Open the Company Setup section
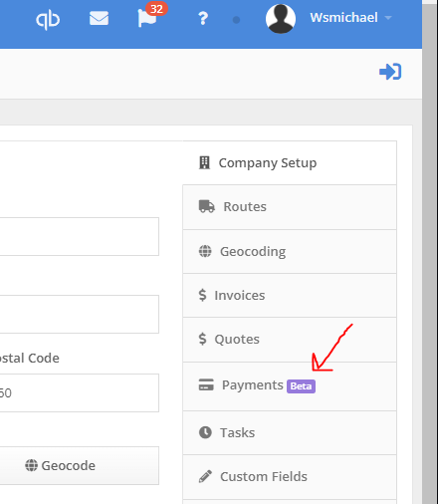 (290, 163)
